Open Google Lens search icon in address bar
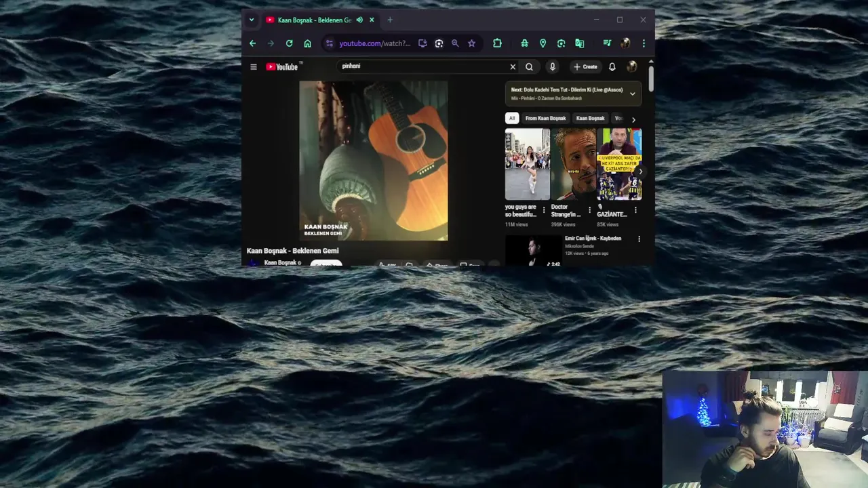The height and width of the screenshot is (488, 868). tap(439, 43)
